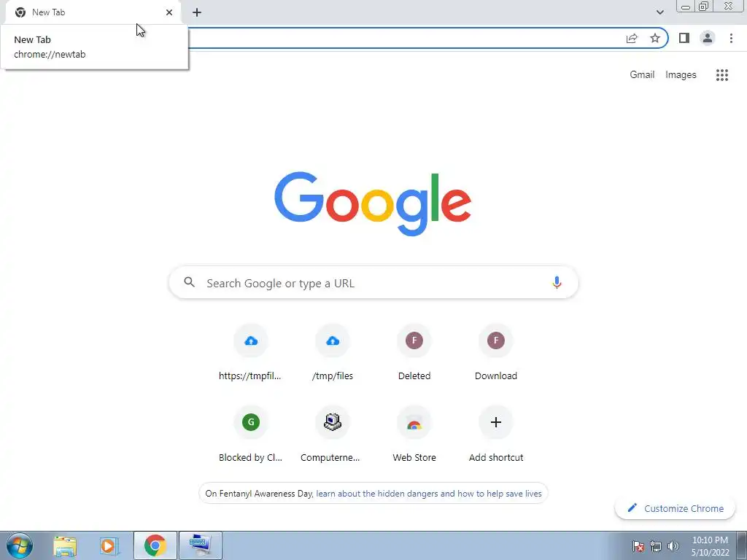Screen dimensions: 747x560
Task: Open the https://tmpfil... shortcut
Action: pos(251,352)
